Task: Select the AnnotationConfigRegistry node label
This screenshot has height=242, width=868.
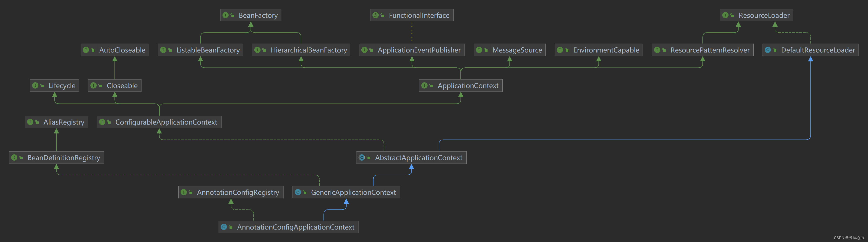Action: tap(238, 192)
